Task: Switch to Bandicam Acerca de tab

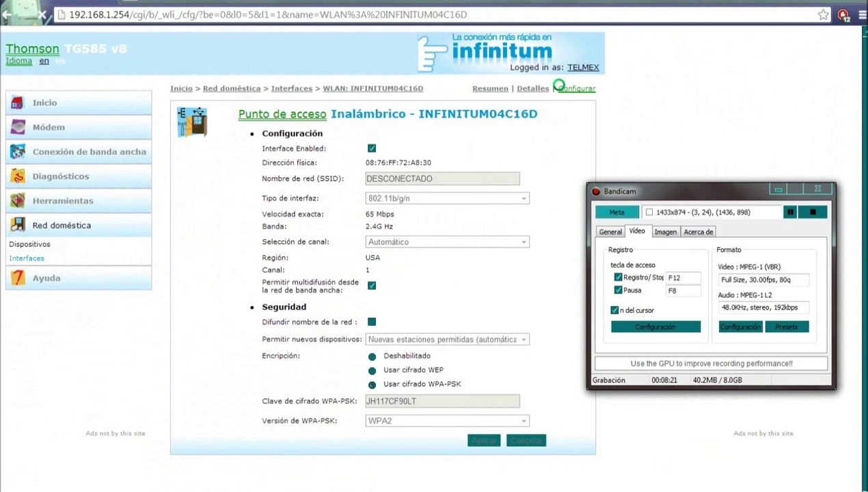Action: tap(698, 232)
